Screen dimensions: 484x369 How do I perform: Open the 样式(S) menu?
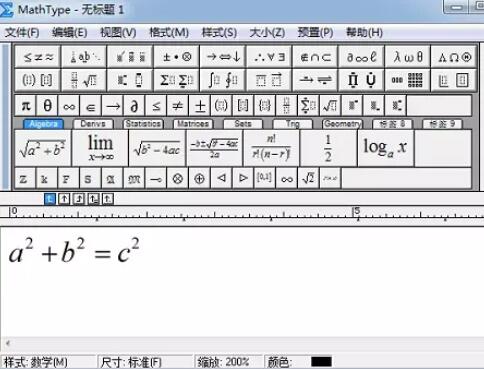[219, 32]
